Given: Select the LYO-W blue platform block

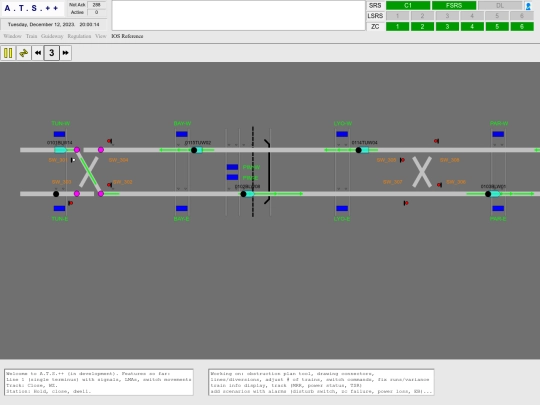Looking at the screenshot, I should (x=342, y=134).
